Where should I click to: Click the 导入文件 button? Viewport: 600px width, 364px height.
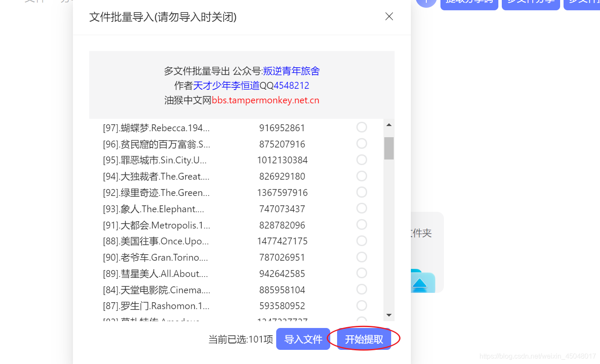coord(303,339)
